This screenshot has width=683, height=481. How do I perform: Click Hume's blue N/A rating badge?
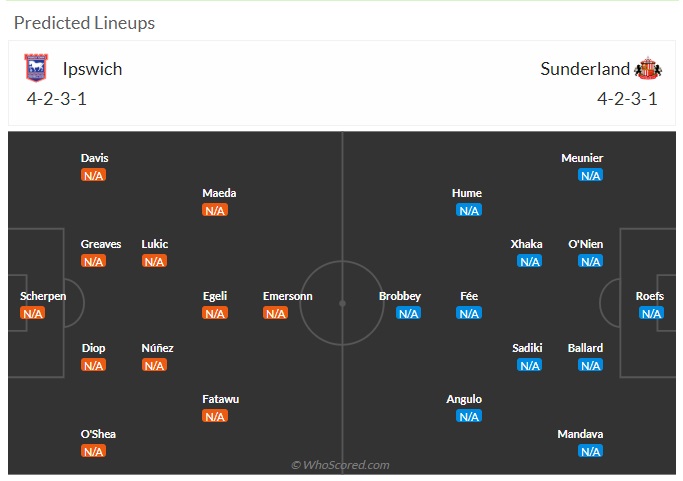[469, 210]
